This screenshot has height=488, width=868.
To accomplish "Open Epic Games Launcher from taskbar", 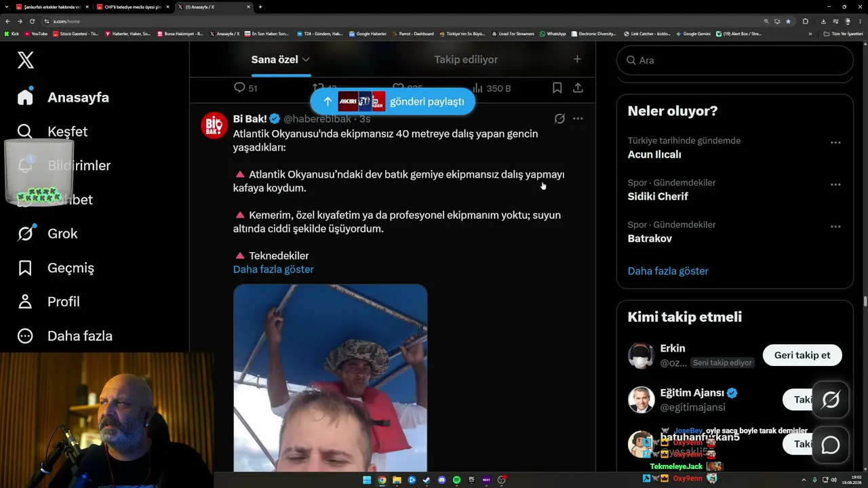I will coord(471,480).
